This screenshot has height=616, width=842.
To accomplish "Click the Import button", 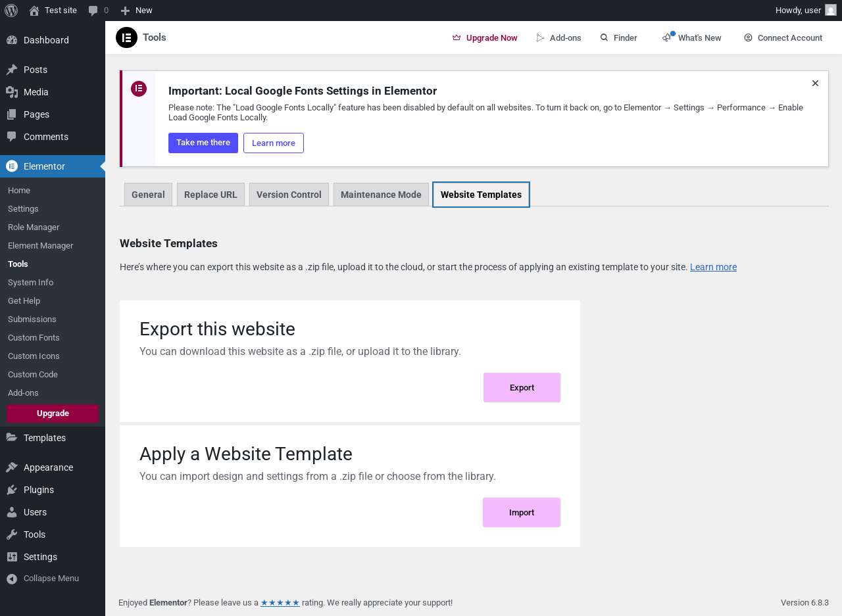I will tap(522, 513).
